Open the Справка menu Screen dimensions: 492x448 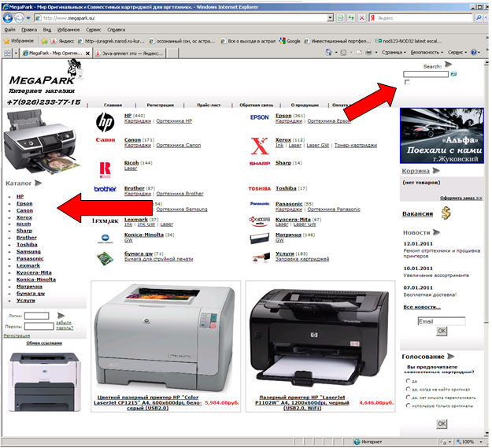click(116, 29)
